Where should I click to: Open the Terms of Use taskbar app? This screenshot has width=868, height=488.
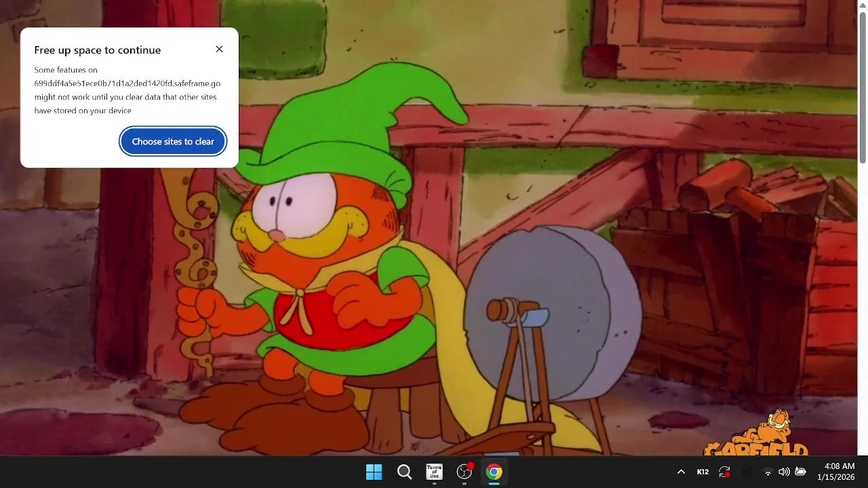pos(434,472)
